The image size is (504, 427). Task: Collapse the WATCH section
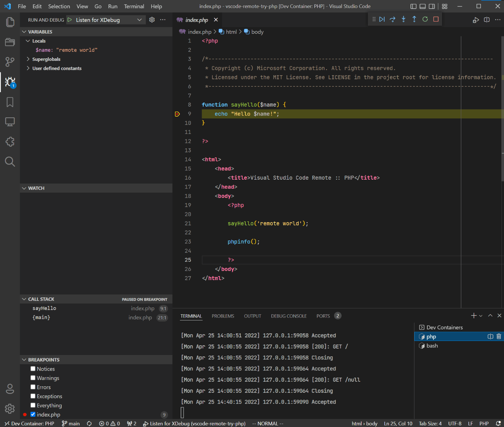tap(96, 188)
